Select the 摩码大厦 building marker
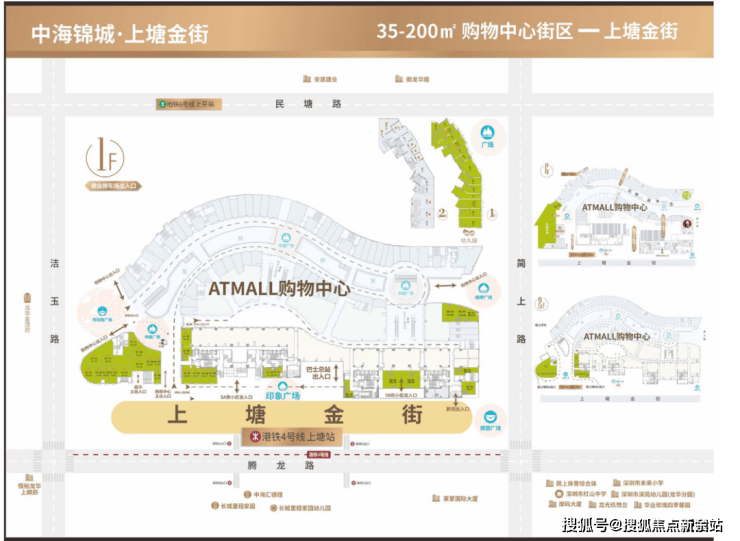 [565, 504]
